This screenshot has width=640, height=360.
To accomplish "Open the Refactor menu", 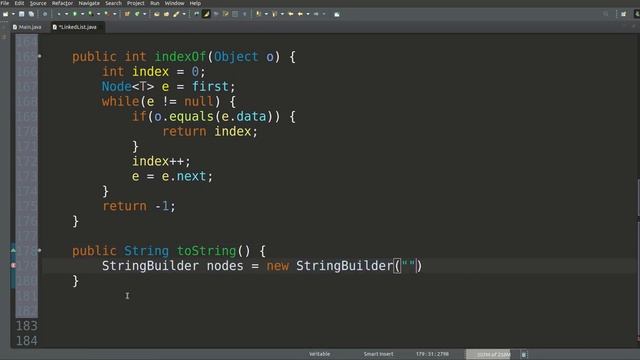I will (62, 3).
